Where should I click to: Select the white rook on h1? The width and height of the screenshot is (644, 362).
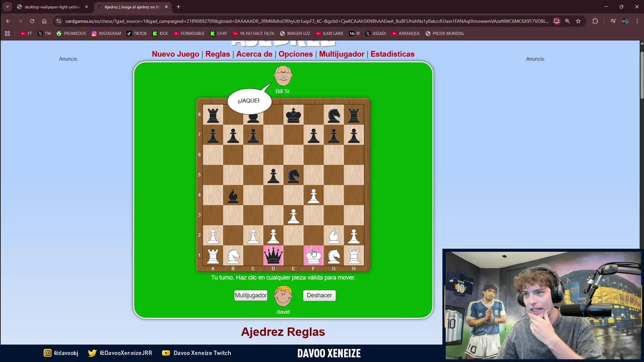(354, 256)
